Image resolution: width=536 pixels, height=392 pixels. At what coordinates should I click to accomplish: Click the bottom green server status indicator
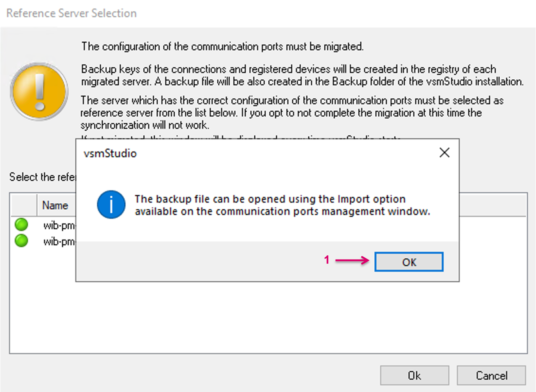21,241
